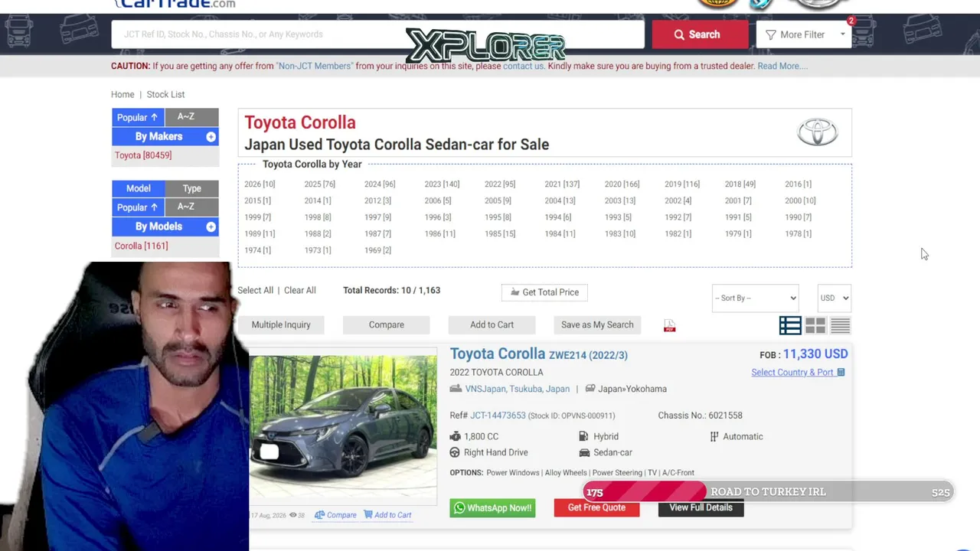Select the Type tab
The image size is (980, 551).
point(191,188)
